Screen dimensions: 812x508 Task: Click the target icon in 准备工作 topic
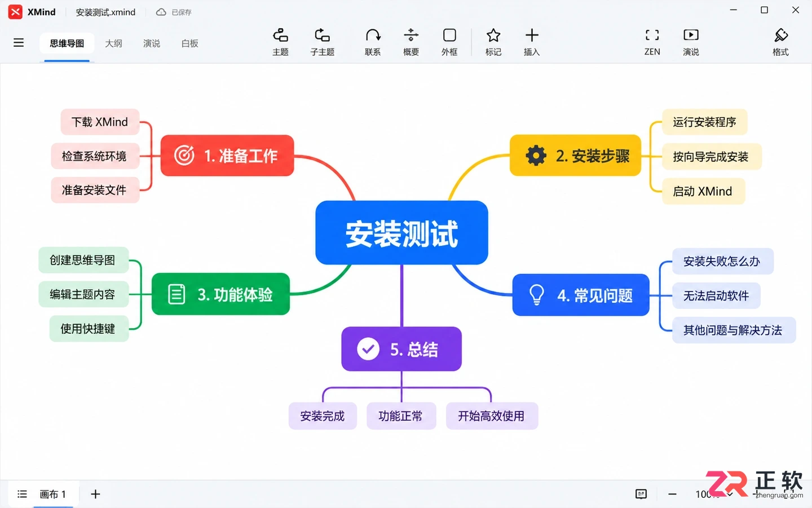coord(184,156)
